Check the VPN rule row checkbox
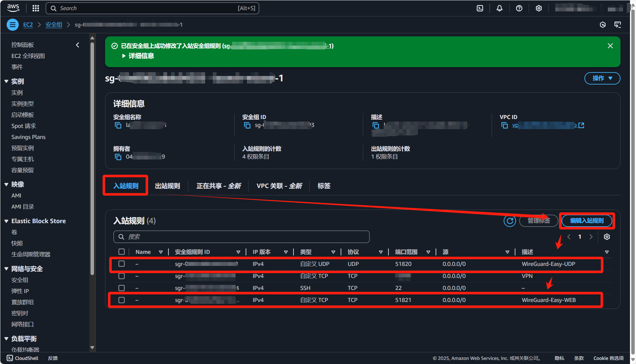Image resolution: width=636 pixels, height=364 pixels. [122, 276]
